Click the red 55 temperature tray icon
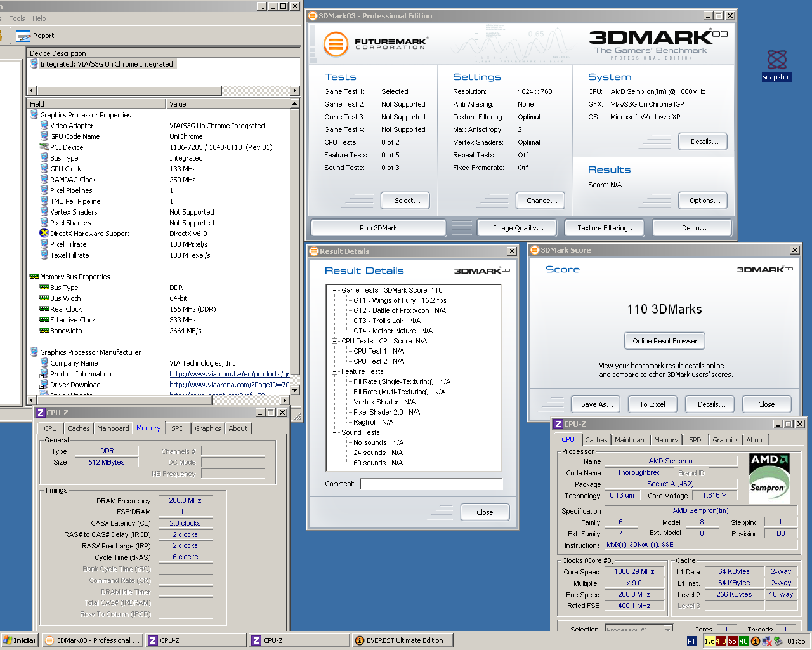 (x=733, y=641)
